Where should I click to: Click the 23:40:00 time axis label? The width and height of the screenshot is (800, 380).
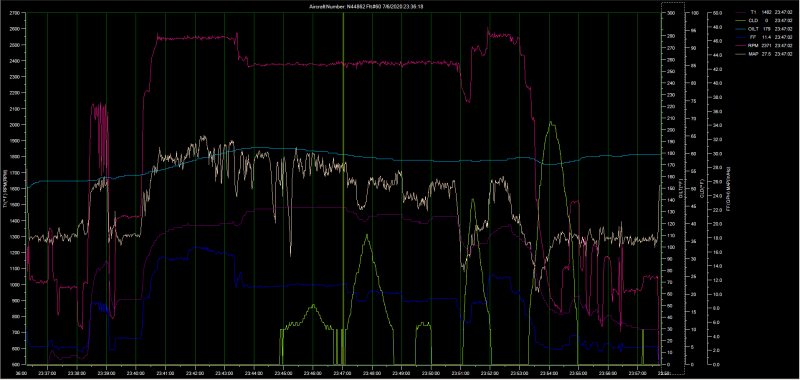136,373
